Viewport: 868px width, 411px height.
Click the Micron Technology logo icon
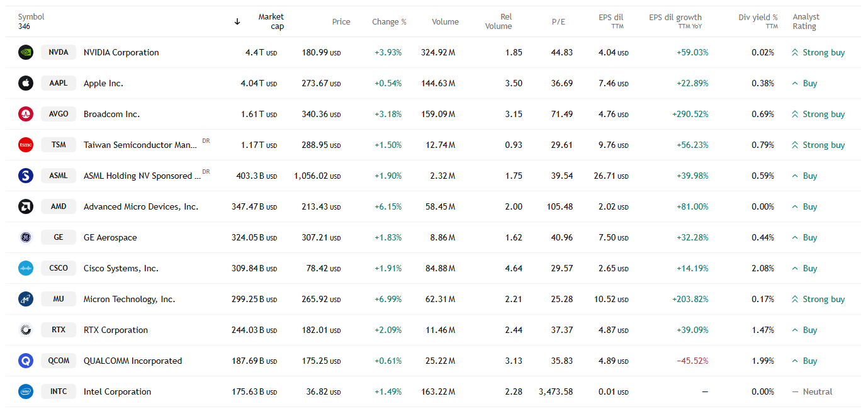(26, 299)
